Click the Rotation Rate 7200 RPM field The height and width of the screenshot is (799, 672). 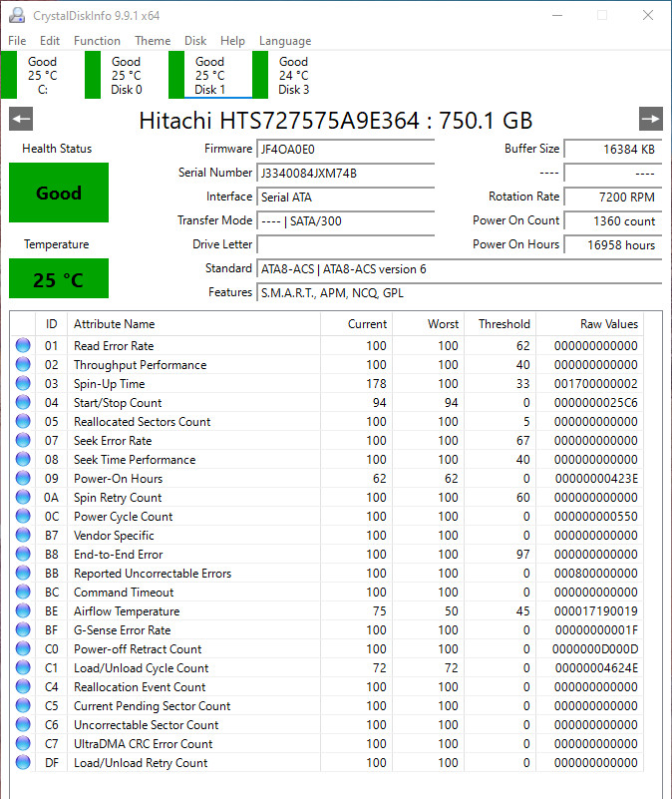coord(613,198)
